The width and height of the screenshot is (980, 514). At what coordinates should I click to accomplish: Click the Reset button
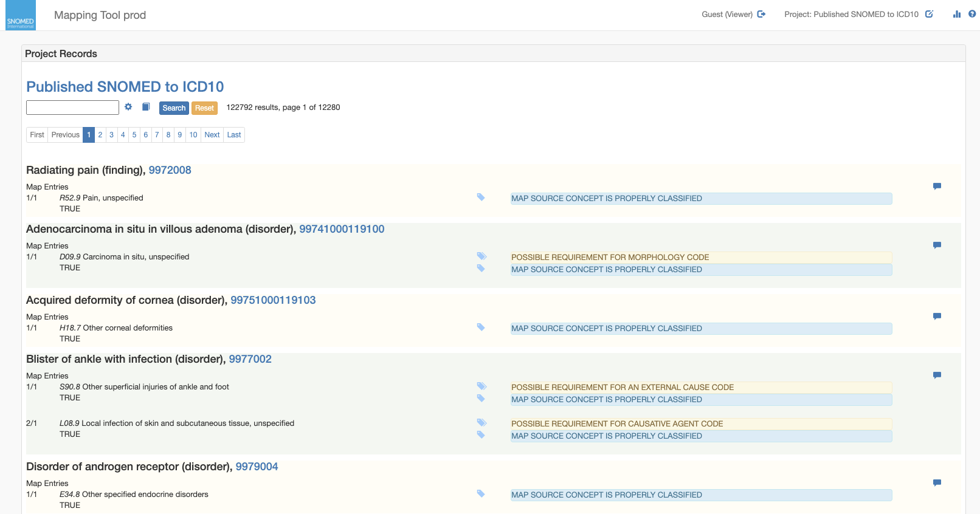204,108
